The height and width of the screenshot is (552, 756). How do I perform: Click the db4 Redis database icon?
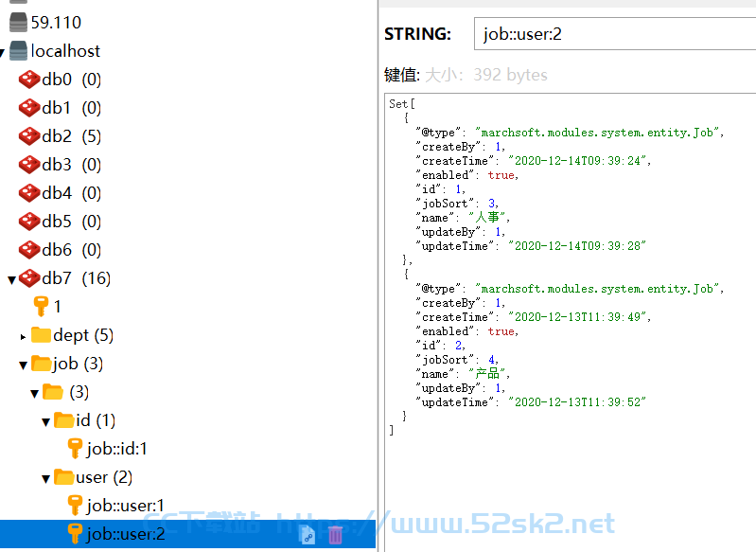coord(29,193)
